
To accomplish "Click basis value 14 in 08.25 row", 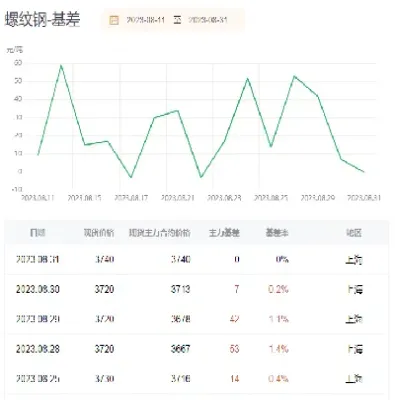I will (234, 379).
